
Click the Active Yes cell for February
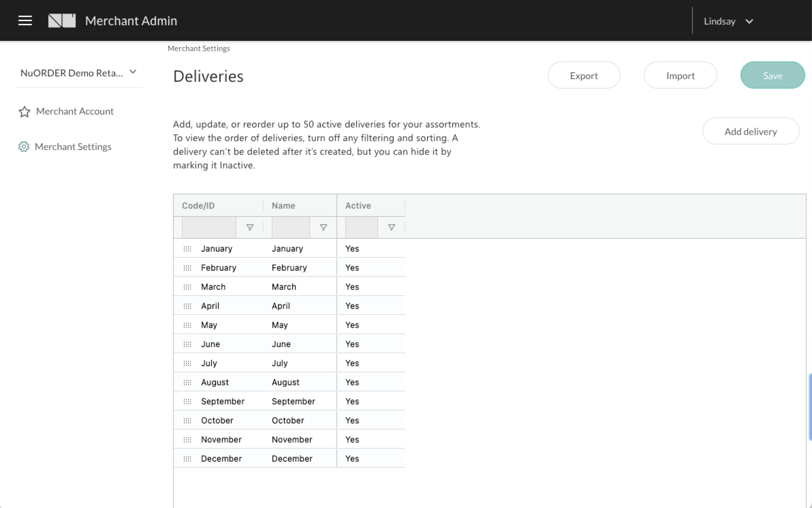371,267
